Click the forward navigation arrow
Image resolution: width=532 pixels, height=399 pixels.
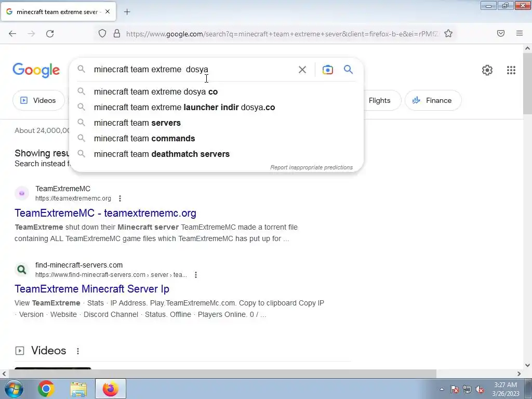[x=31, y=34]
